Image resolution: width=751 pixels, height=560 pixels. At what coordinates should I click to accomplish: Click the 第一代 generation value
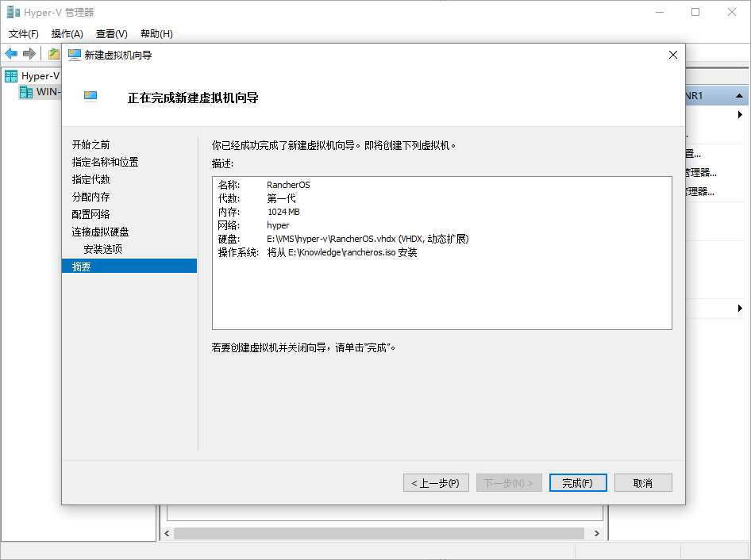282,198
